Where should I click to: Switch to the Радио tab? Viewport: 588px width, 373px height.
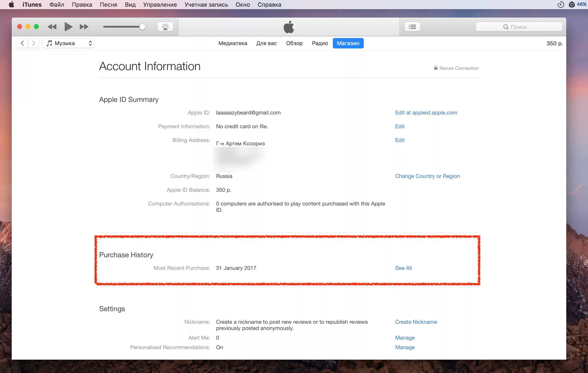point(320,43)
